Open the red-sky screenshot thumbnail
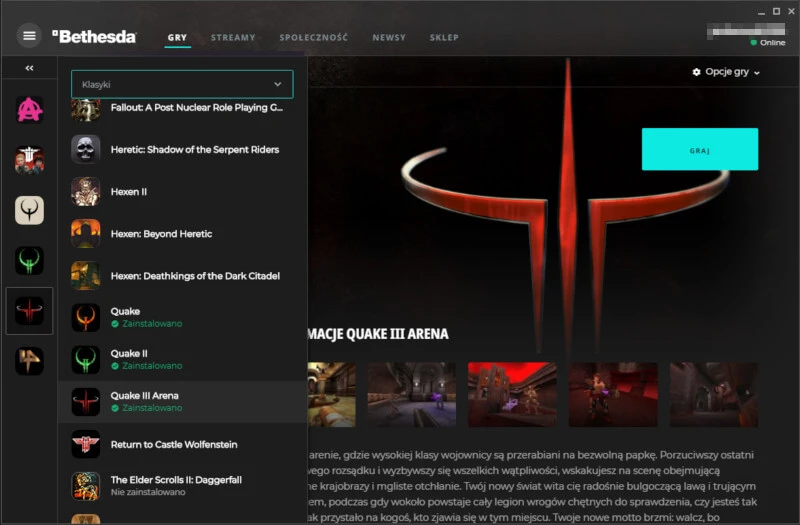Screen dimensions: 800x525 coord(512,394)
